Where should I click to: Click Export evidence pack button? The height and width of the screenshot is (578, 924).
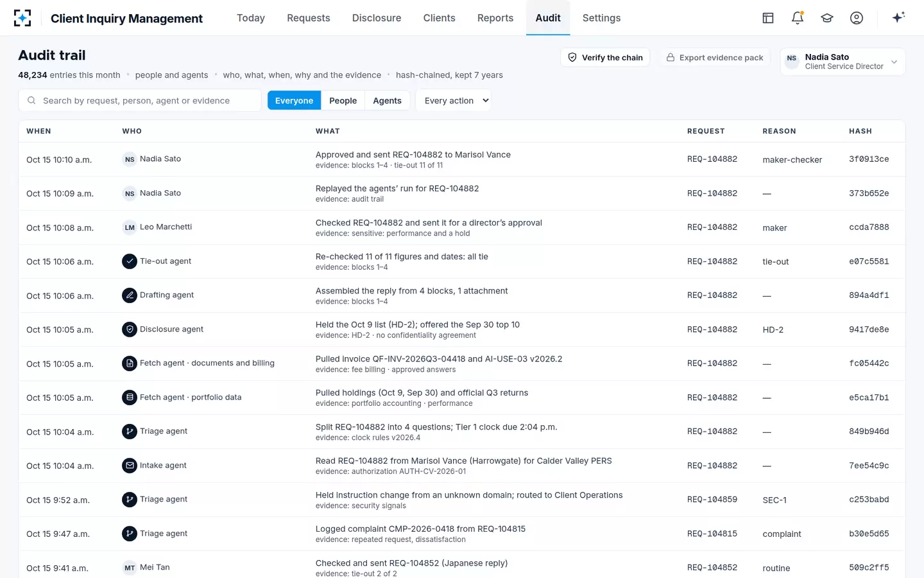(x=714, y=57)
